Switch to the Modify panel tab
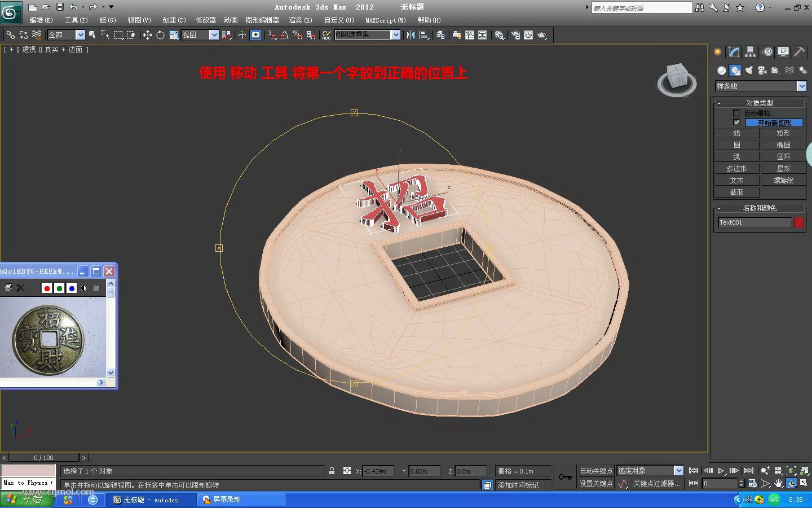This screenshot has height=508, width=812. pos(734,52)
